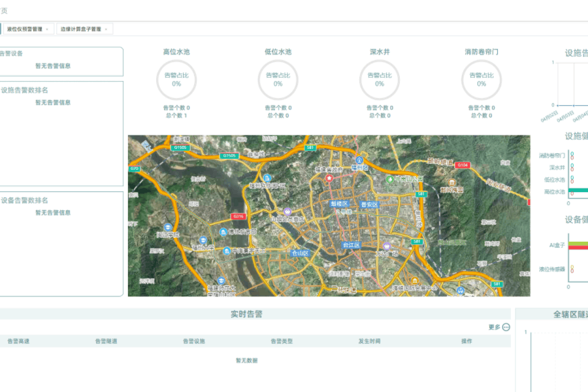The height and width of the screenshot is (392, 588).
Task: Click the G70 road shield at map edge
Action: pos(134,169)
